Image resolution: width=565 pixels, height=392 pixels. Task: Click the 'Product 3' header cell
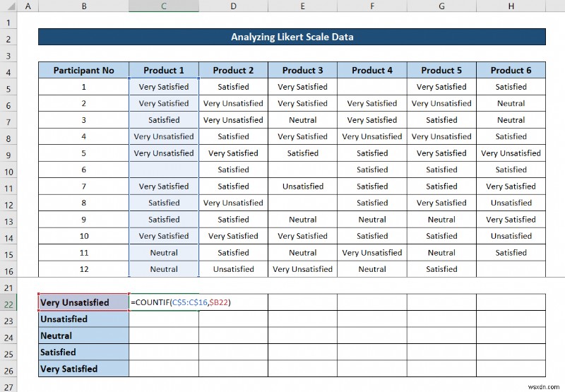tap(303, 70)
